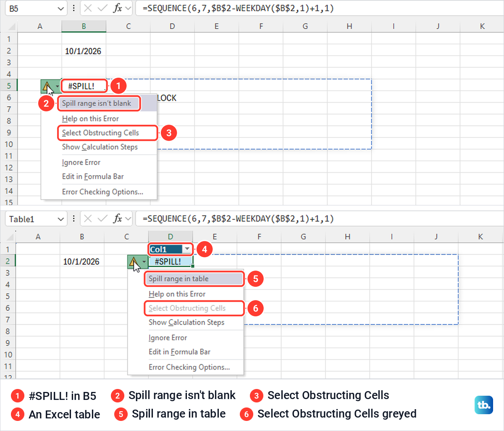Select row 14 header in top sheet
This screenshot has width=504, height=431.
(x=9, y=191)
